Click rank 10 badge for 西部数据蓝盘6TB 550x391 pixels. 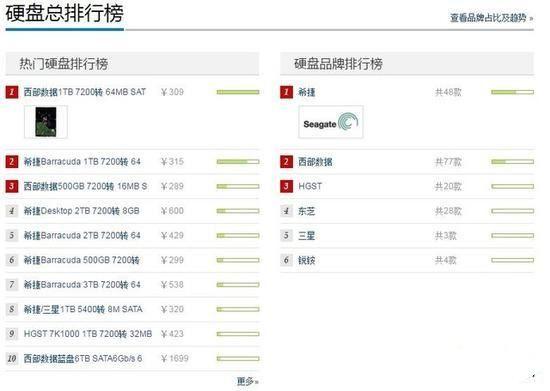[12, 358]
